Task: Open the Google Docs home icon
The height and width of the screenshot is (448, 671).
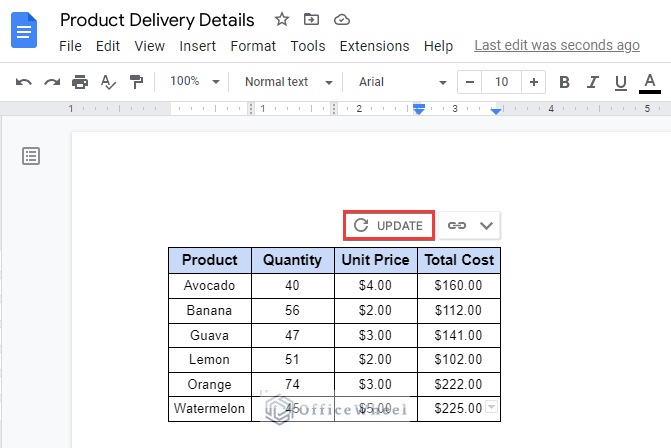Action: click(x=24, y=30)
